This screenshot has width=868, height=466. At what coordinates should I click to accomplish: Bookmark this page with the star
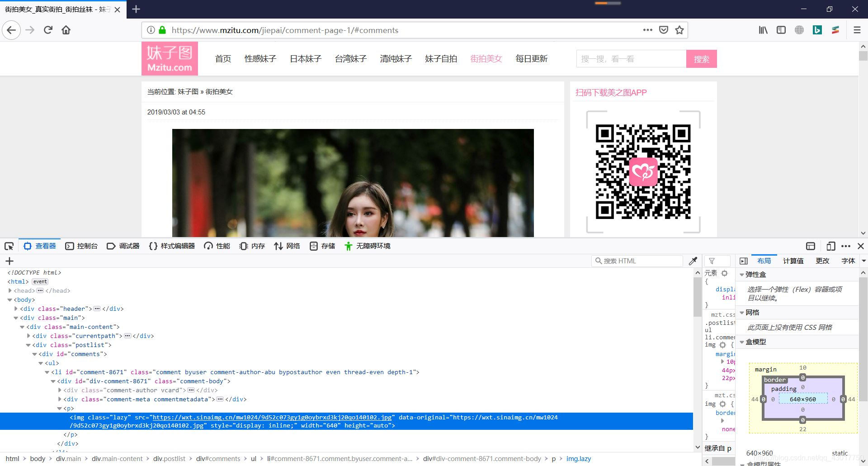point(679,30)
